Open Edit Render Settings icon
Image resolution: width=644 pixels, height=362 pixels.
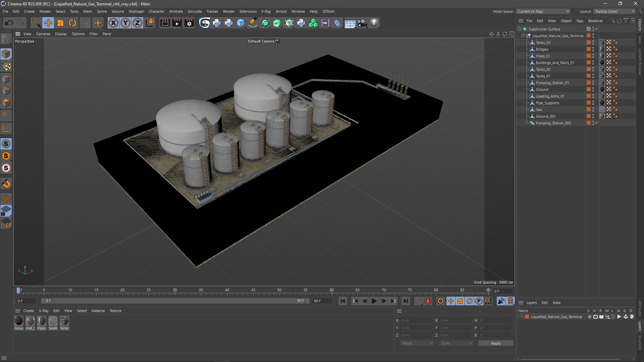[x=189, y=23]
